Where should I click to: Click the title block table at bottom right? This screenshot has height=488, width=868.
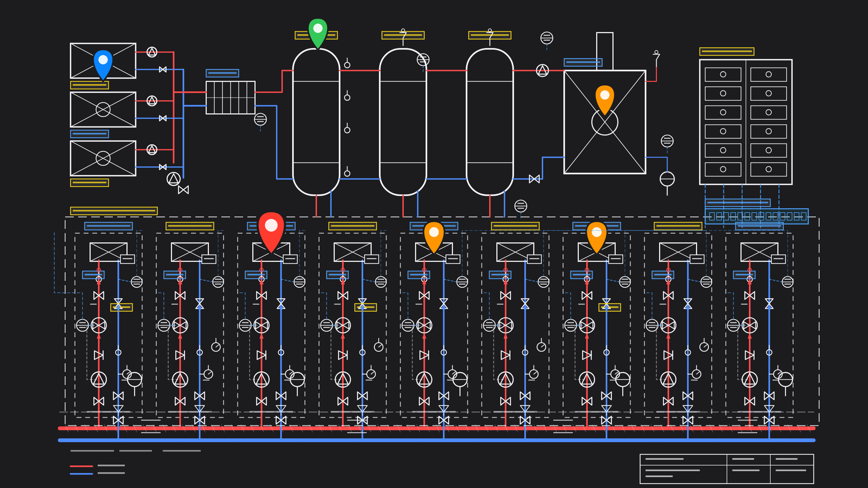pos(727,469)
